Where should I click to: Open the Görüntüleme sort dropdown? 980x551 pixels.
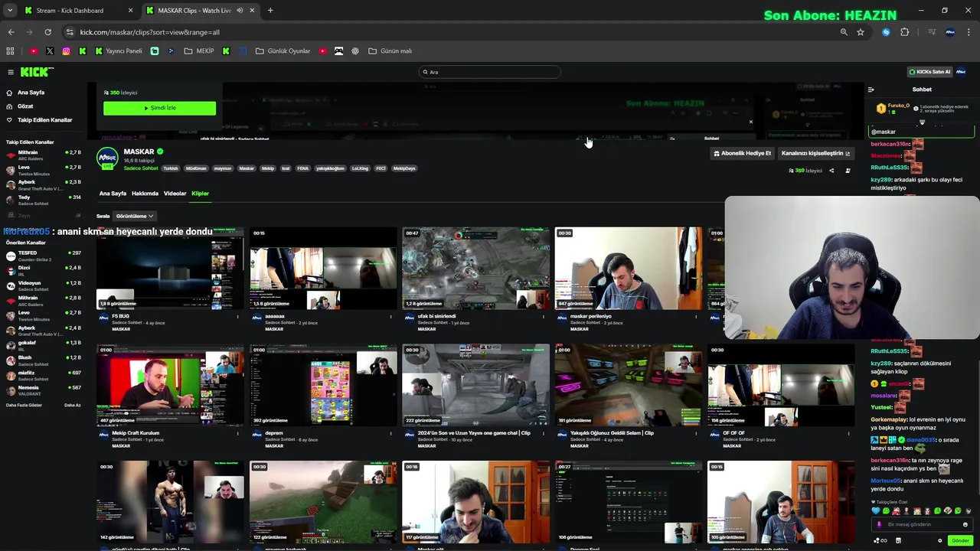tap(135, 216)
